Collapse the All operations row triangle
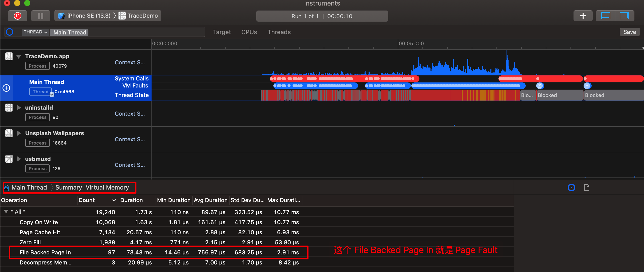Screen dimensions: 644x272 [x=6, y=212]
